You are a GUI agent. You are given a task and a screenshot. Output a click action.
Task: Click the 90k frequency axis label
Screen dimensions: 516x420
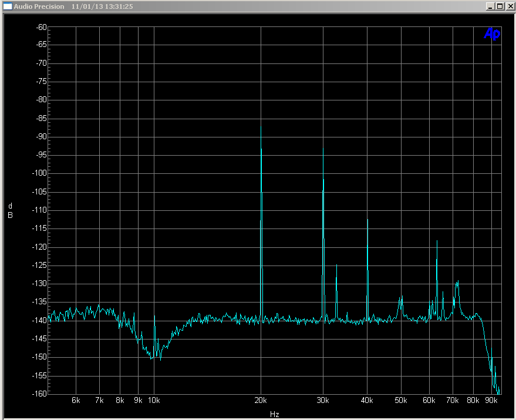[x=491, y=400]
